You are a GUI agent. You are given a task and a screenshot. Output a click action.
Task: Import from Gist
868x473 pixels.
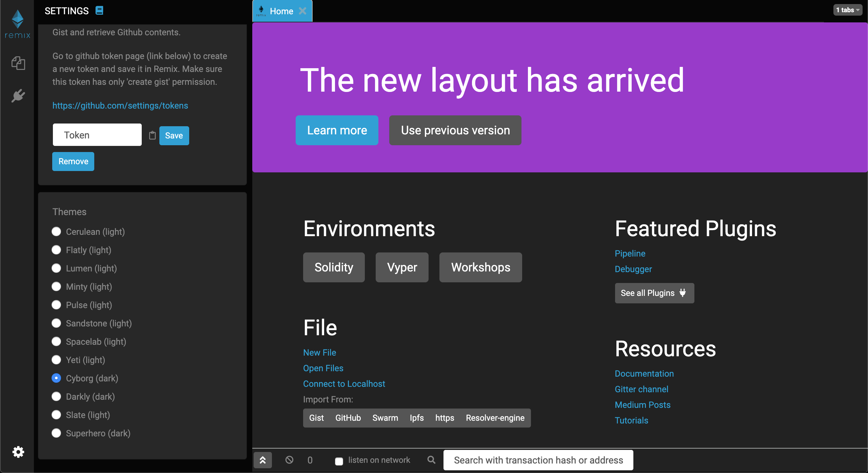(316, 418)
